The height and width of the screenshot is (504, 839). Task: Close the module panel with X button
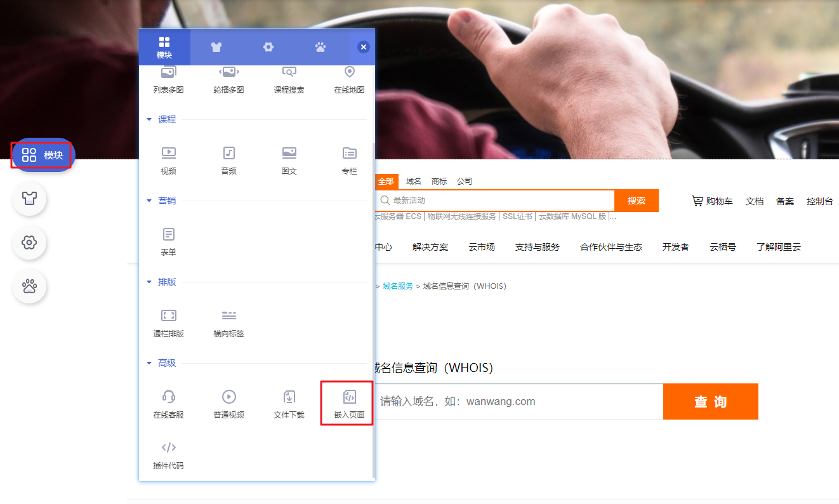pyautogui.click(x=363, y=48)
